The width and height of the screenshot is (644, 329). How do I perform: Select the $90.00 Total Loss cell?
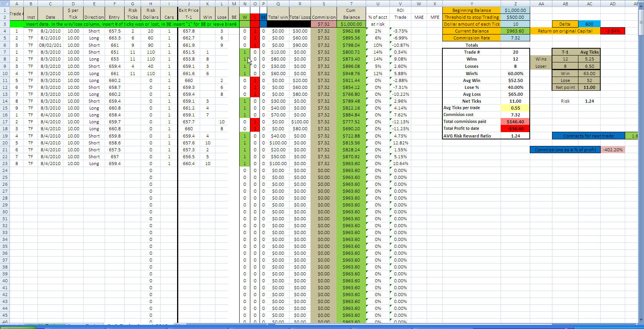click(300, 45)
